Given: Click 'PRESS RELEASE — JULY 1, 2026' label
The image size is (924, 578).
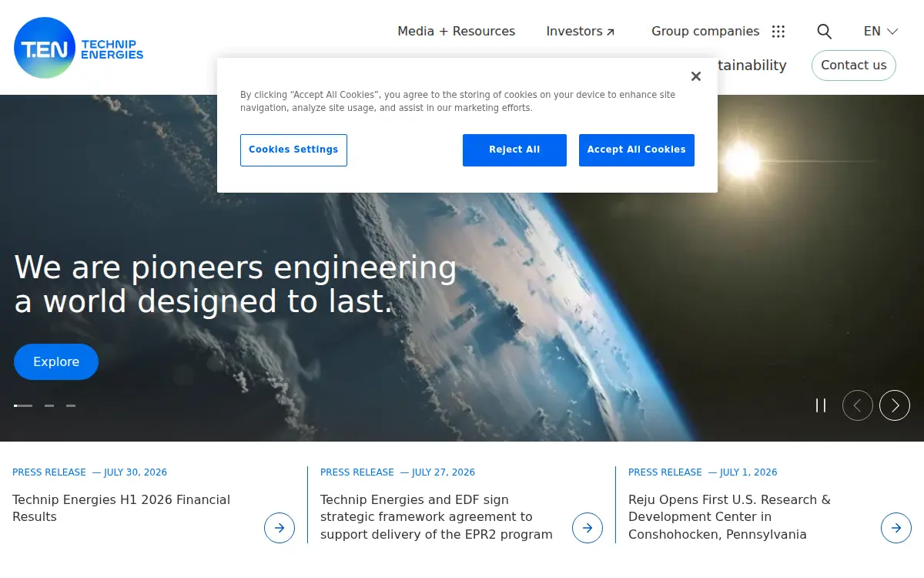Looking at the screenshot, I should (x=703, y=472).
